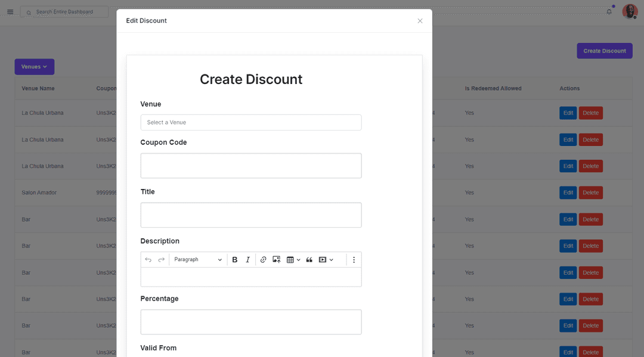Click the Coupon Code input field
The width and height of the screenshot is (644, 357).
251,166
